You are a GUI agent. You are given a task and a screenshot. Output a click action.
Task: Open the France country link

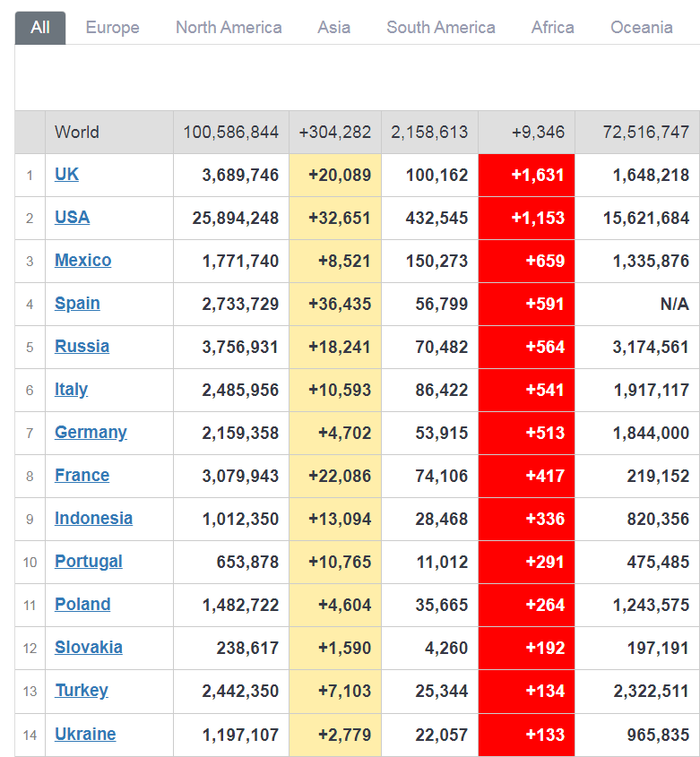pos(82,476)
